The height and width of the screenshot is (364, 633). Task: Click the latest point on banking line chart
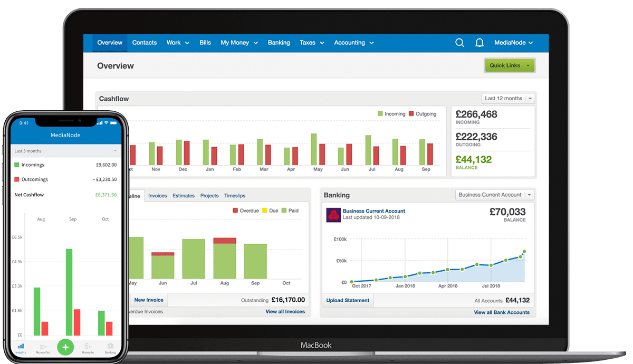(x=524, y=252)
